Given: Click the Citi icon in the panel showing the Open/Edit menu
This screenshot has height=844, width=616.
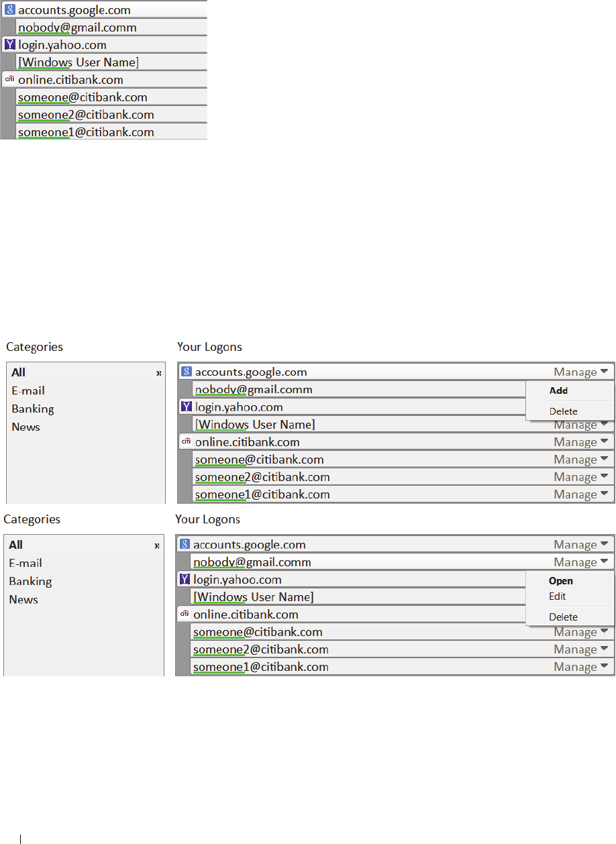Looking at the screenshot, I should tap(185, 614).
